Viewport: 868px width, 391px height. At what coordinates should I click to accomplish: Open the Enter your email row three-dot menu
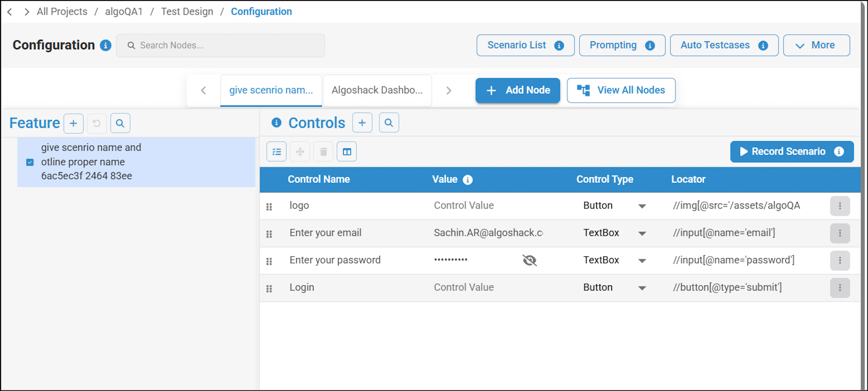(x=840, y=233)
